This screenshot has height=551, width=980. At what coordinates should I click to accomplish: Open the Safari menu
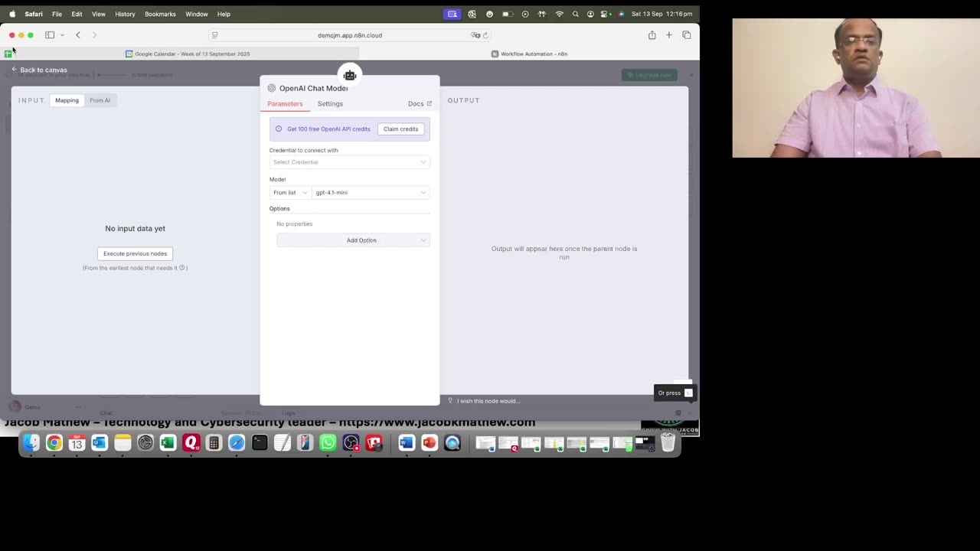pos(34,14)
